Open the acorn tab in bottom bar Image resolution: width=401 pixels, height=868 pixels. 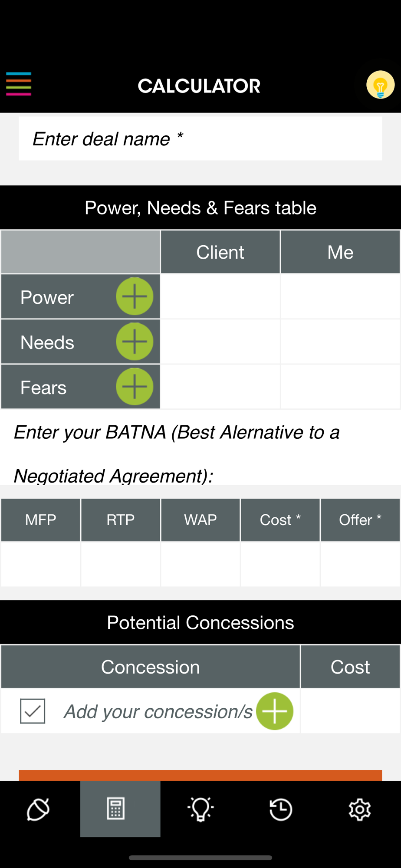point(39,809)
